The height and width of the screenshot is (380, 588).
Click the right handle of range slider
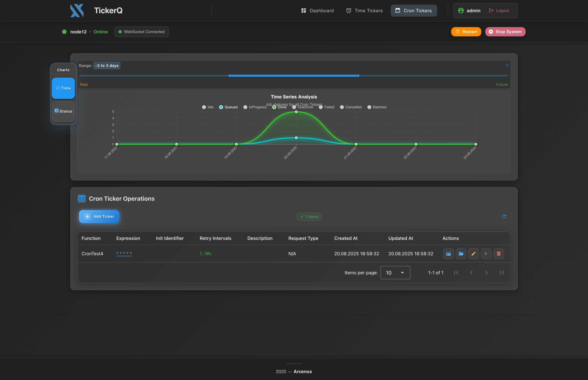[358, 76]
